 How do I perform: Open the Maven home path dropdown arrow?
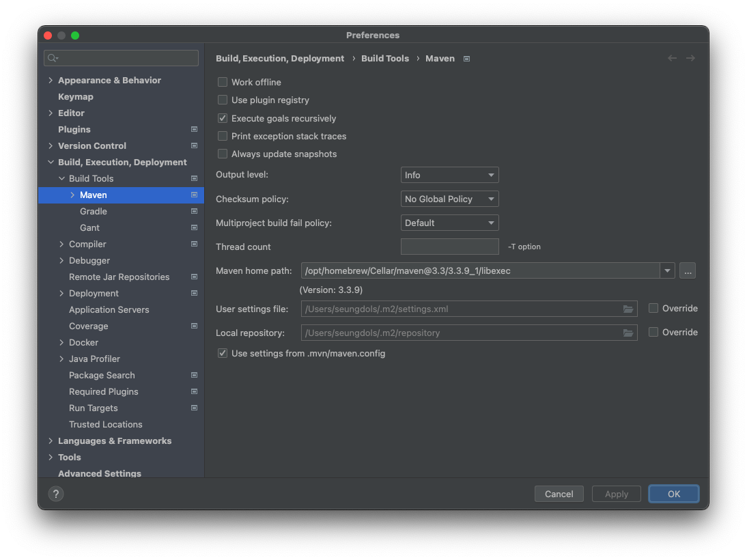tap(667, 270)
